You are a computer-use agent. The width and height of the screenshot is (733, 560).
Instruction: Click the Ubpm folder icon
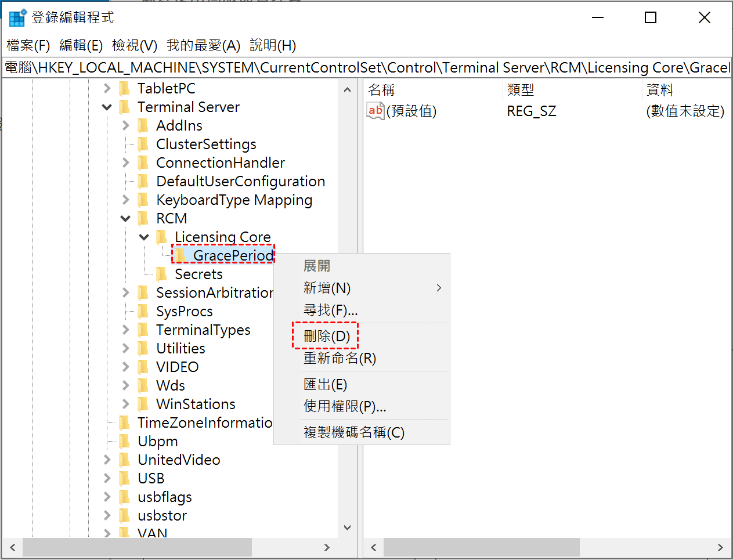(124, 441)
